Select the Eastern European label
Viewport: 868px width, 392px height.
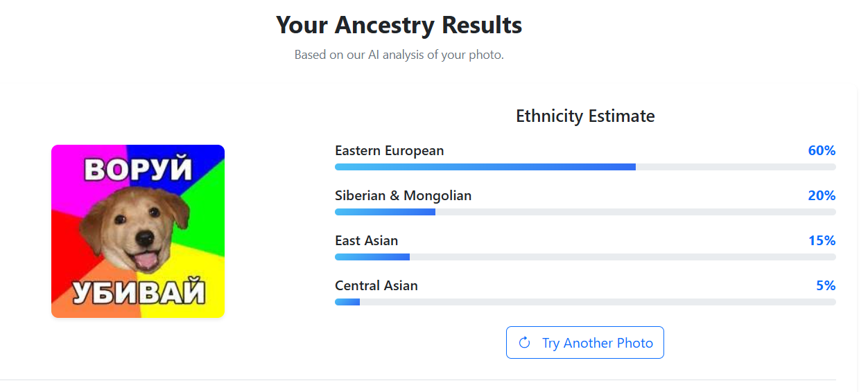(x=389, y=151)
